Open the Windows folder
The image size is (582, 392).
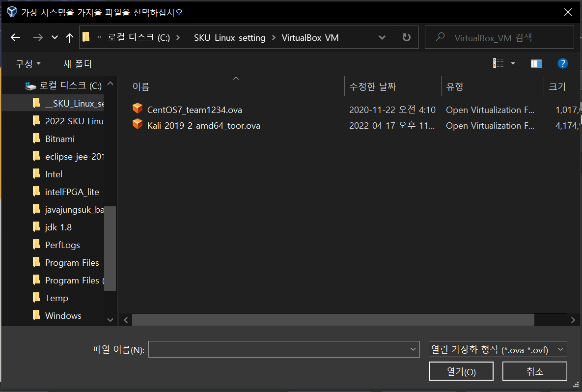tap(63, 315)
